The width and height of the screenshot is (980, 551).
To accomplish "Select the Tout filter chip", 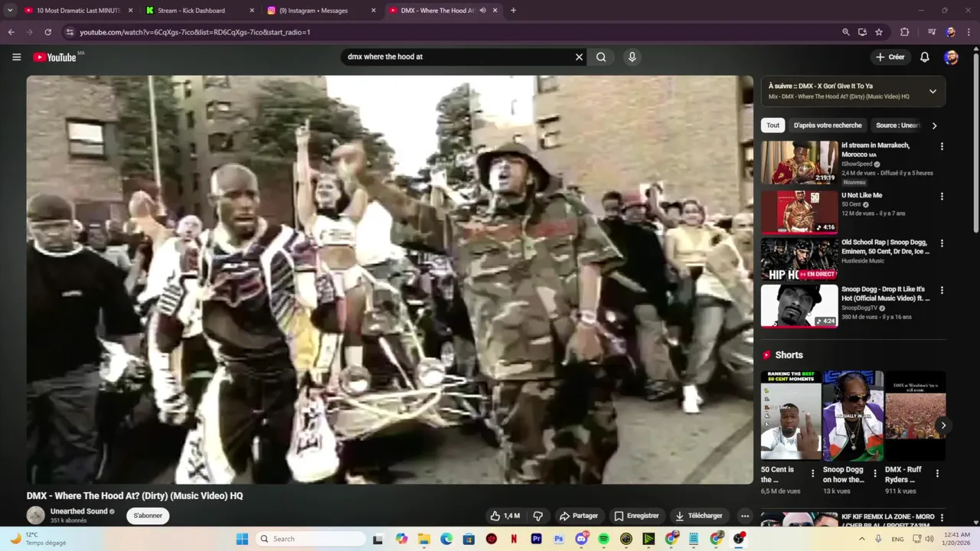I will (x=773, y=126).
